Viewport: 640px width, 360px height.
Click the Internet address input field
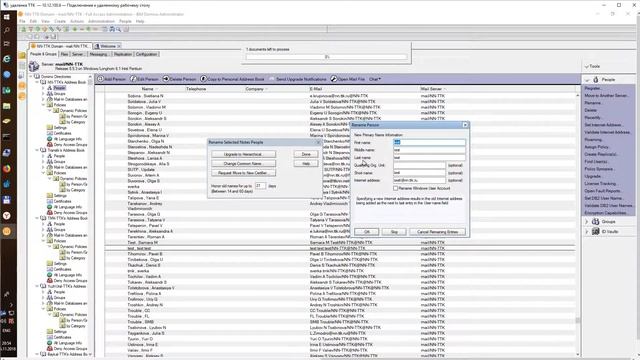click(419, 180)
